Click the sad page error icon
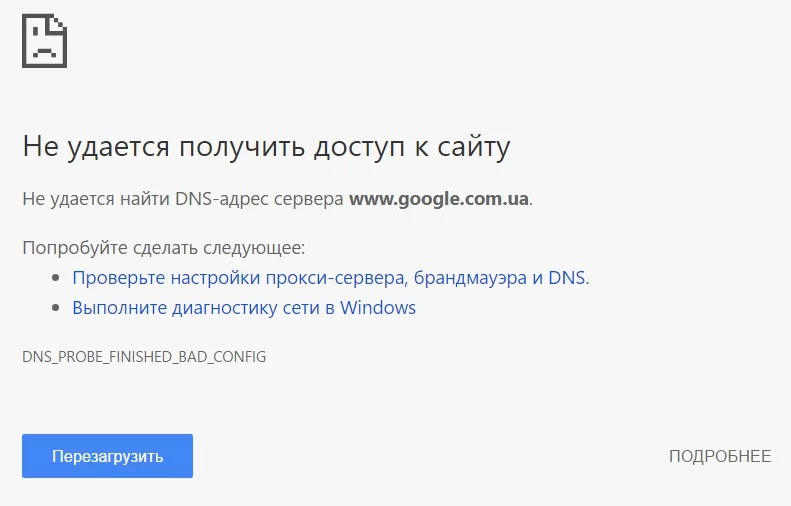 click(x=44, y=42)
